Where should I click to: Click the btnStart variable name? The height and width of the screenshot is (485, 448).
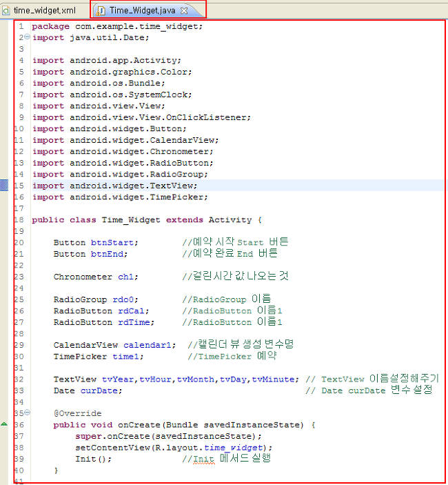112,243
